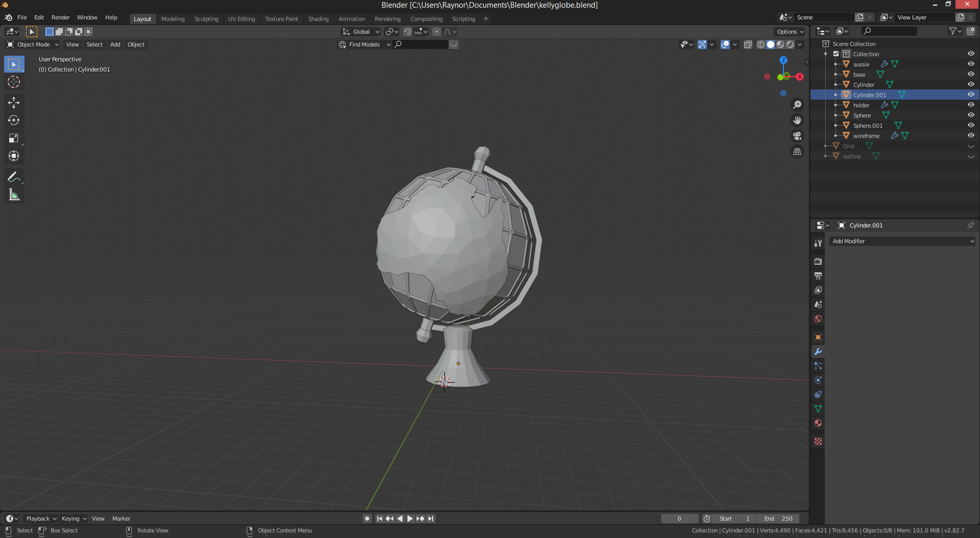Screen dimensions: 980x538
Task: Open the Render menu
Action: point(60,17)
